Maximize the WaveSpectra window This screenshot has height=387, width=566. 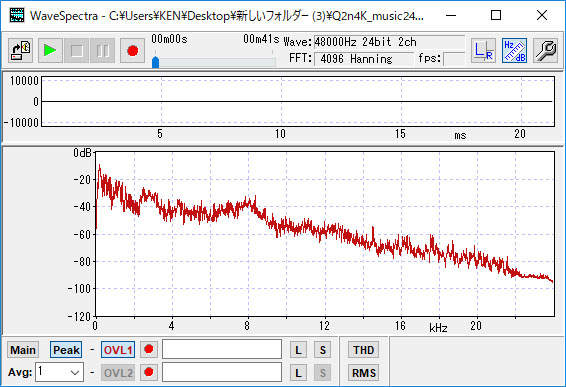pos(496,16)
